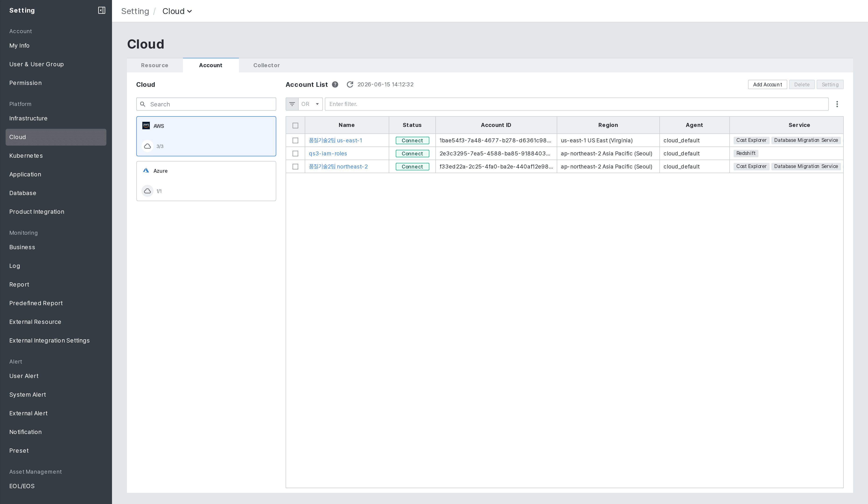This screenshot has width=868, height=504.
Task: Open qs3-iam-roles account link
Action: point(328,154)
